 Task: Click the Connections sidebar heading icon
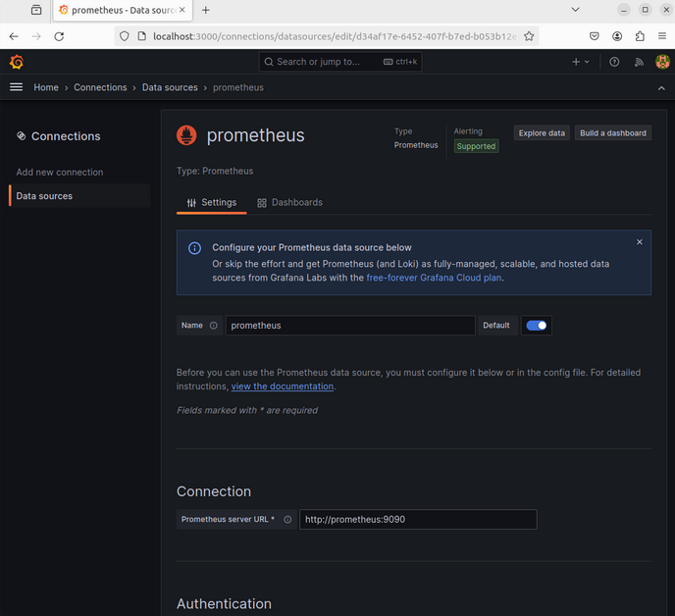coord(22,136)
